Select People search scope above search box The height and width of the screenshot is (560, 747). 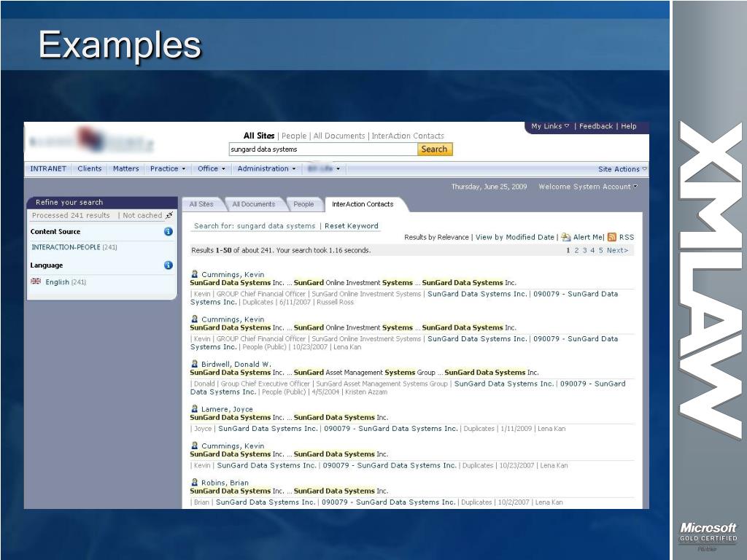coord(294,136)
